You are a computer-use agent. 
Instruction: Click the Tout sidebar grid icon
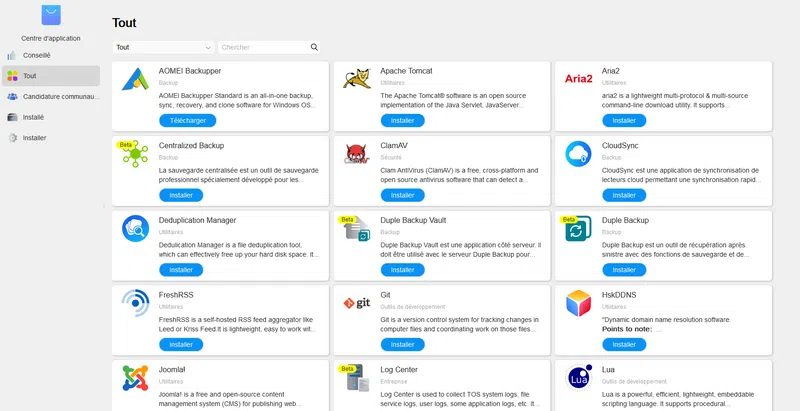pos(12,75)
